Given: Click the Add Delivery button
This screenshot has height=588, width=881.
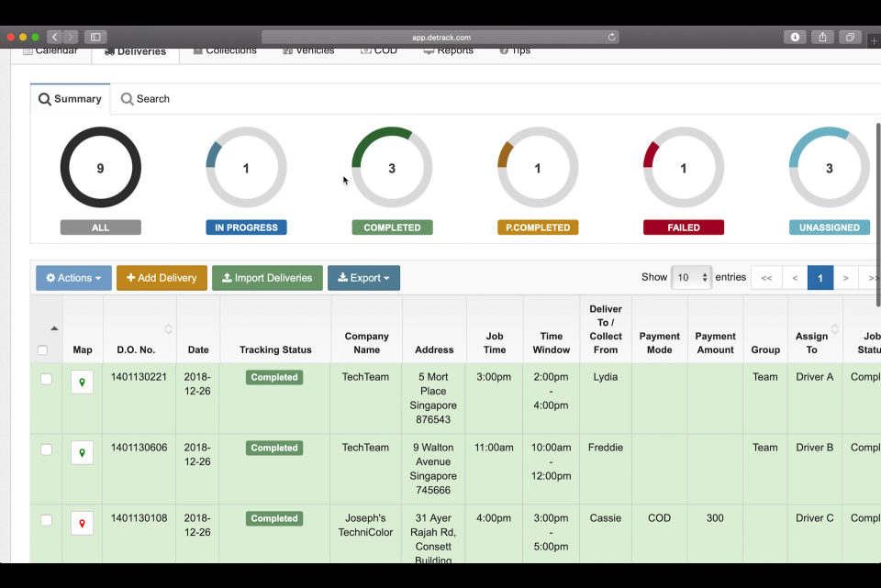Looking at the screenshot, I should pos(162,278).
